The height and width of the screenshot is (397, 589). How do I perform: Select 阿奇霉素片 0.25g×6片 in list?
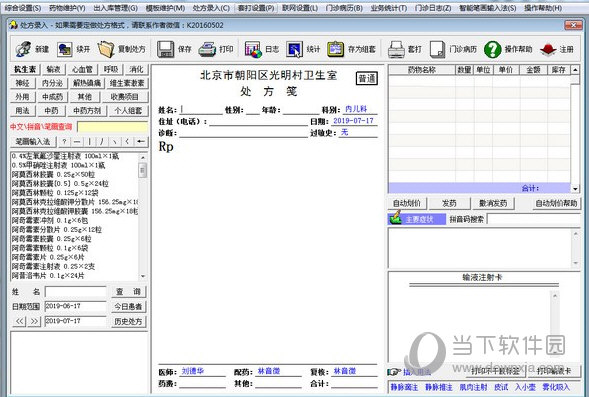[x=48, y=257]
